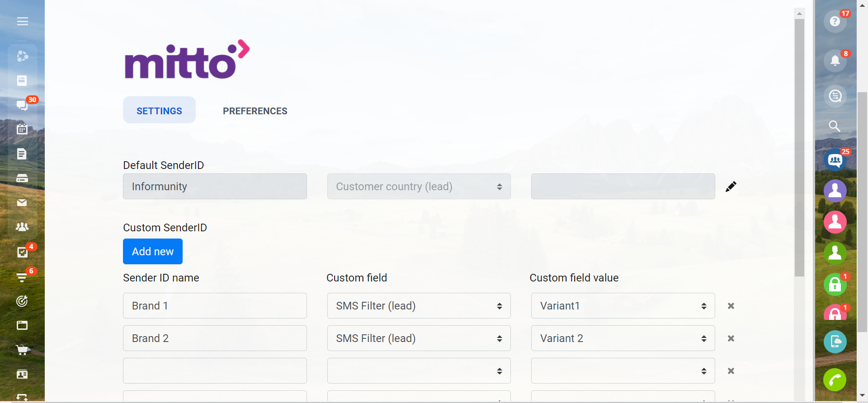Viewport: 868px width, 403px height.
Task: Click the green phone call button
Action: (835, 380)
